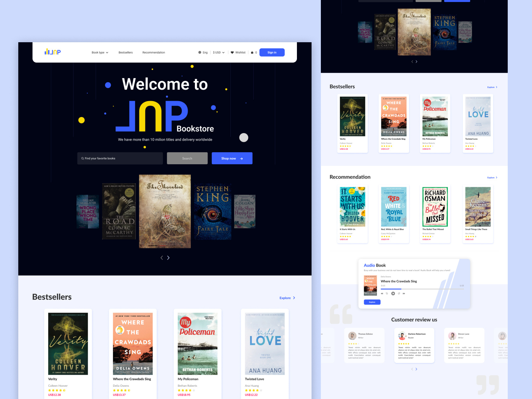Open the Recommendation menu item
Viewport: 532px width, 399px height.
coord(154,53)
